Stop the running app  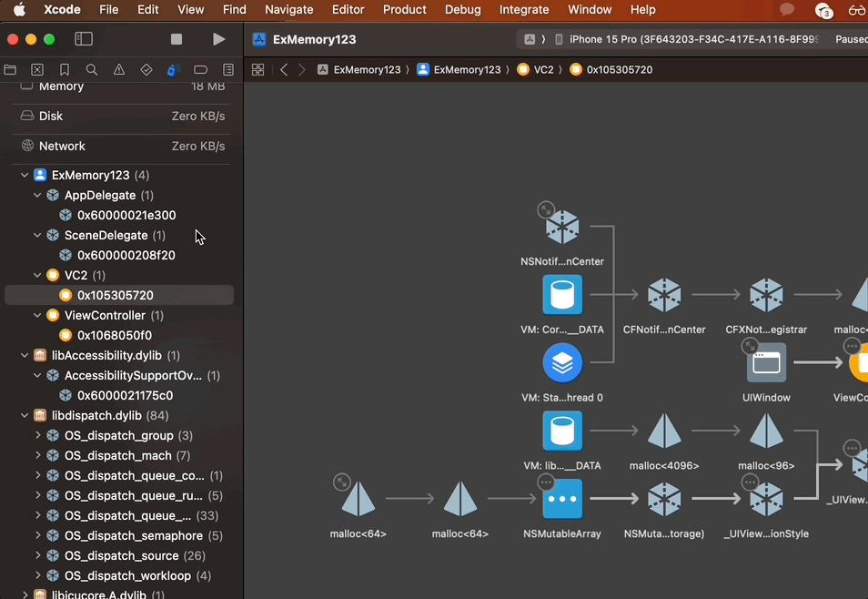[x=176, y=39]
